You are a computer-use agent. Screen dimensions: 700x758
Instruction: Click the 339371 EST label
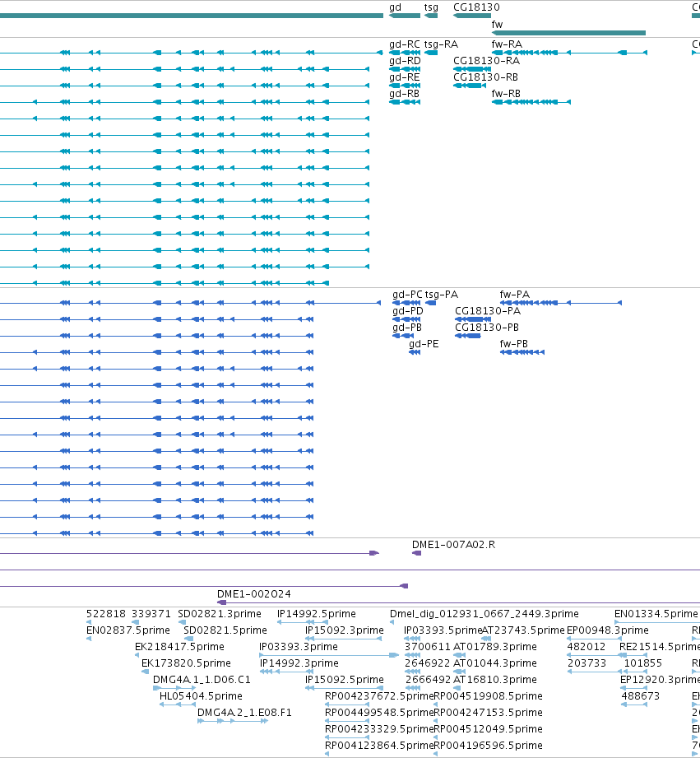[x=151, y=614]
